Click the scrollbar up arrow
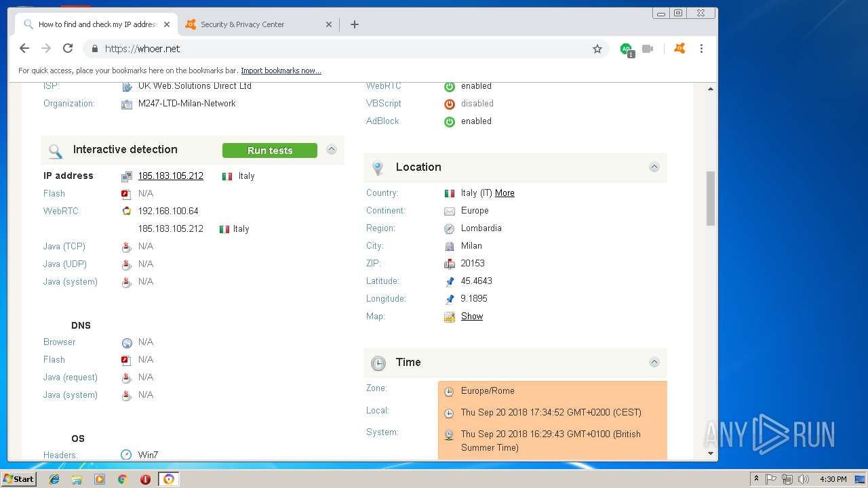The image size is (868, 488). tap(711, 89)
